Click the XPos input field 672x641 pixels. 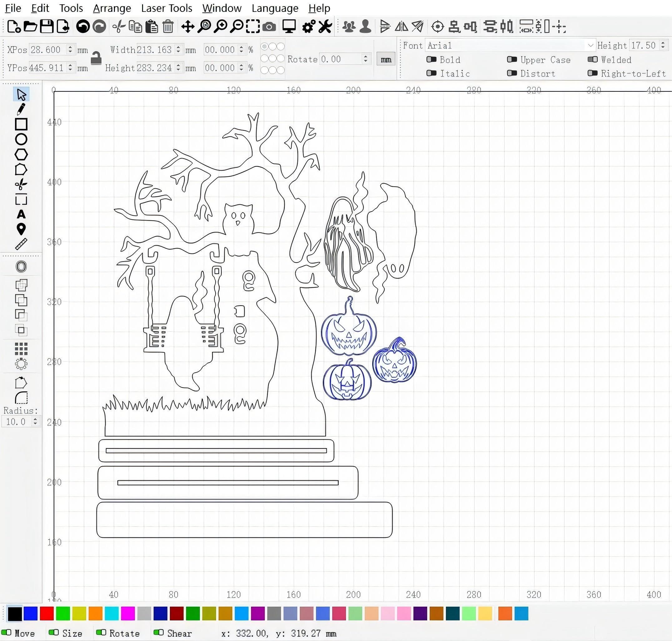[x=51, y=50]
